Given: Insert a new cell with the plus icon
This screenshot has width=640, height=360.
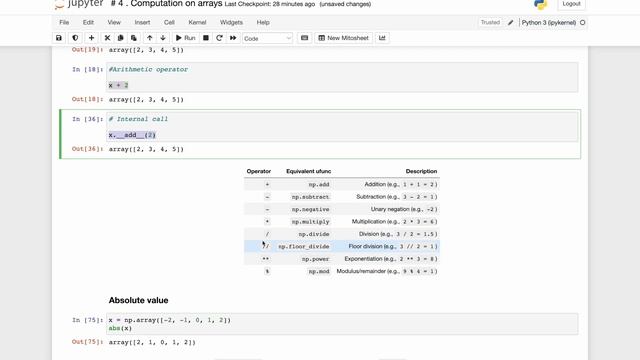Looking at the screenshot, I should pyautogui.click(x=91, y=38).
